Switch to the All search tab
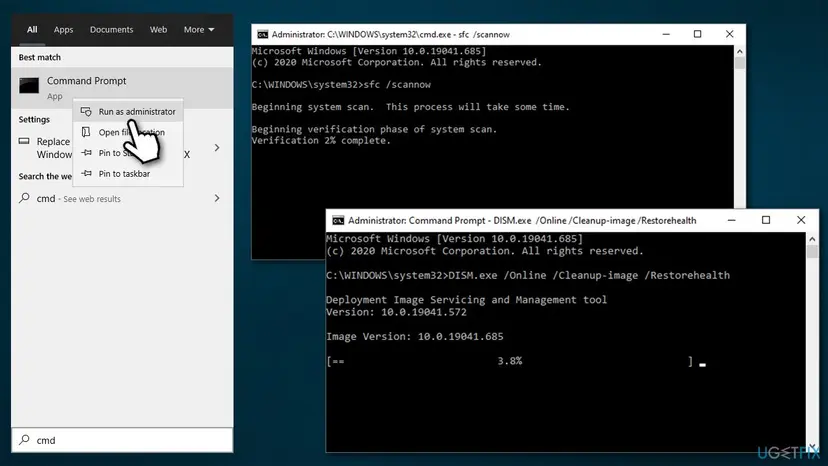This screenshot has width=828, height=466. pos(32,30)
